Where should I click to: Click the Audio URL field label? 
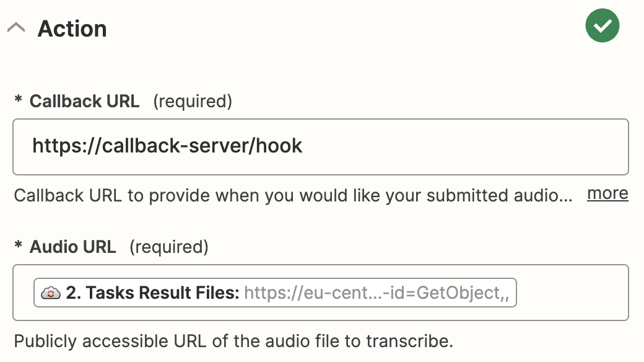point(72,247)
